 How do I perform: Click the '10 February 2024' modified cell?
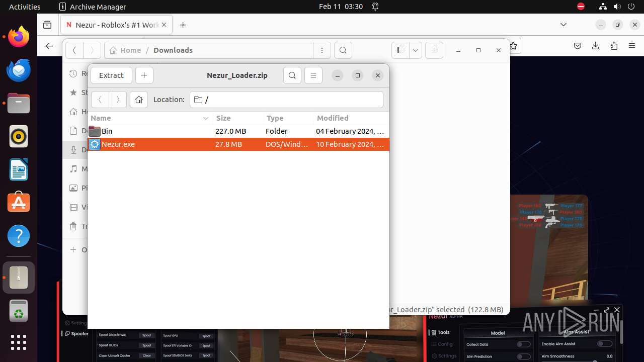point(350,144)
